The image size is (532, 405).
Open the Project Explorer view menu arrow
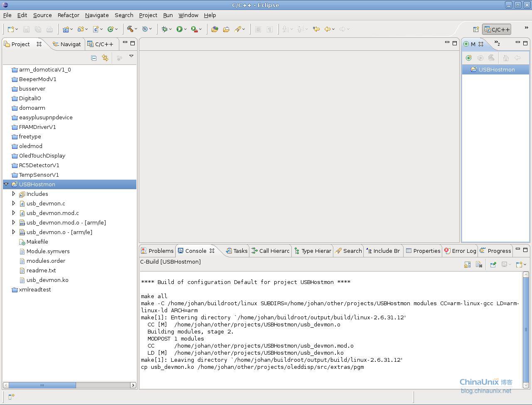pyautogui.click(x=131, y=56)
